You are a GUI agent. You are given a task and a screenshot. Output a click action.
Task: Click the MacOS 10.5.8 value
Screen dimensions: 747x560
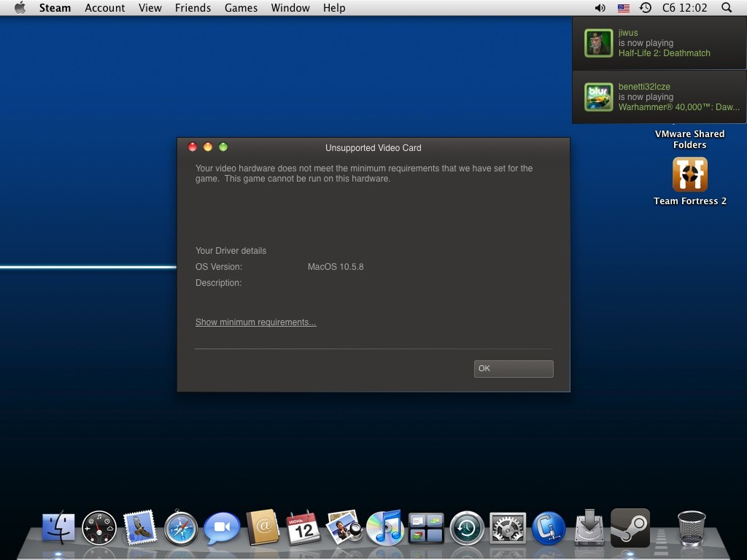click(x=336, y=267)
